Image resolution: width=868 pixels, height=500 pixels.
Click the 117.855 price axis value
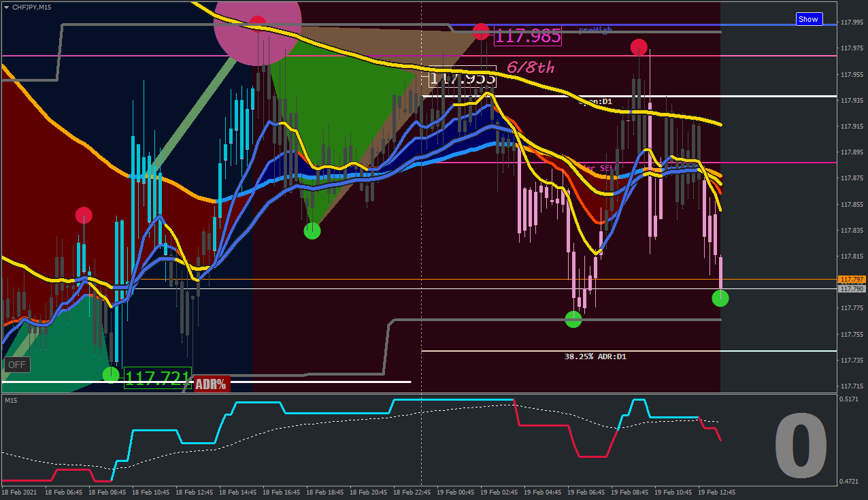852,204
